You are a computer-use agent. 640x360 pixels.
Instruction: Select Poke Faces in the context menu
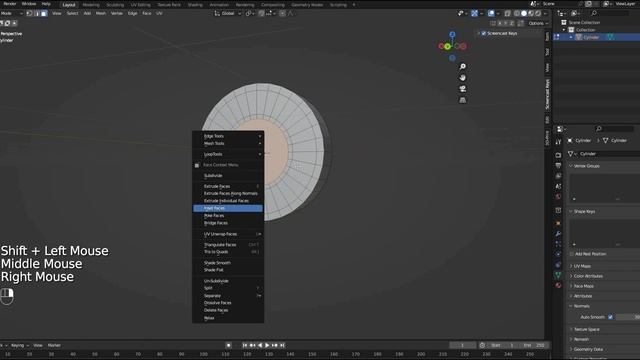228,216
